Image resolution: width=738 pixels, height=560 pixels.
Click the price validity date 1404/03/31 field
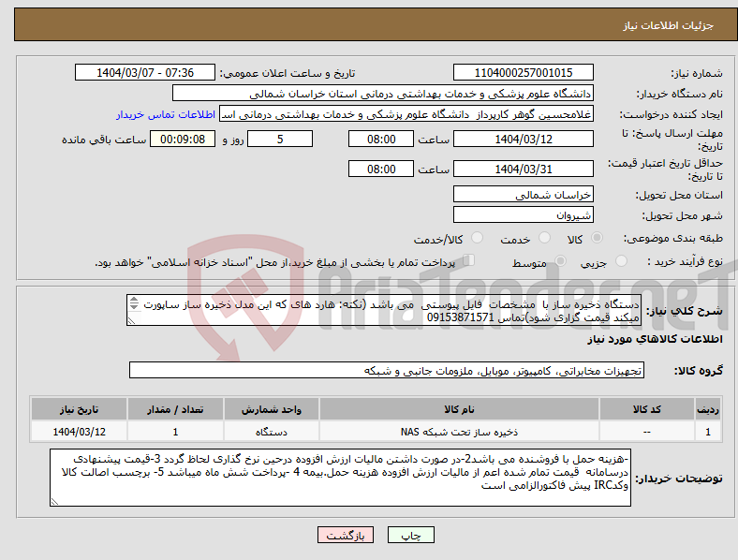pos(523,169)
